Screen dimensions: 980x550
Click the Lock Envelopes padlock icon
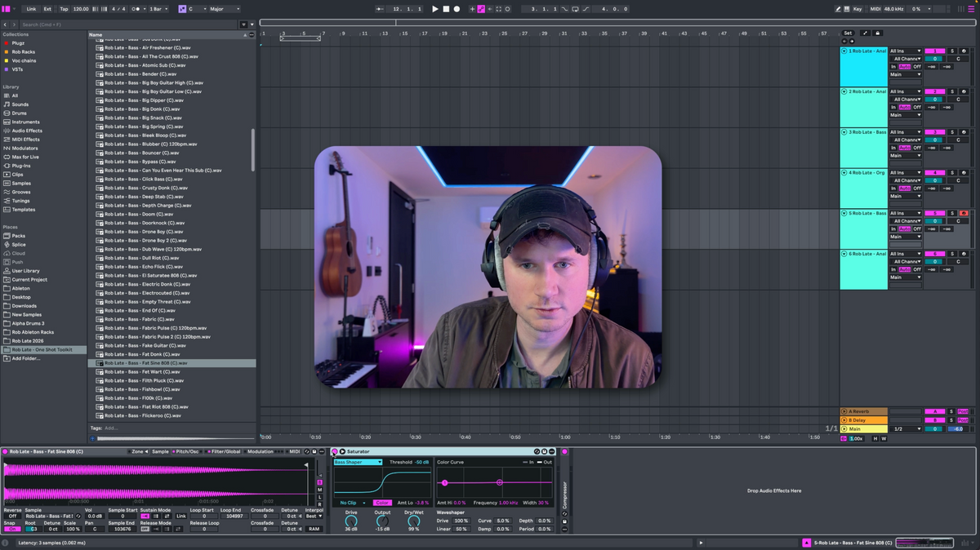coord(878,33)
